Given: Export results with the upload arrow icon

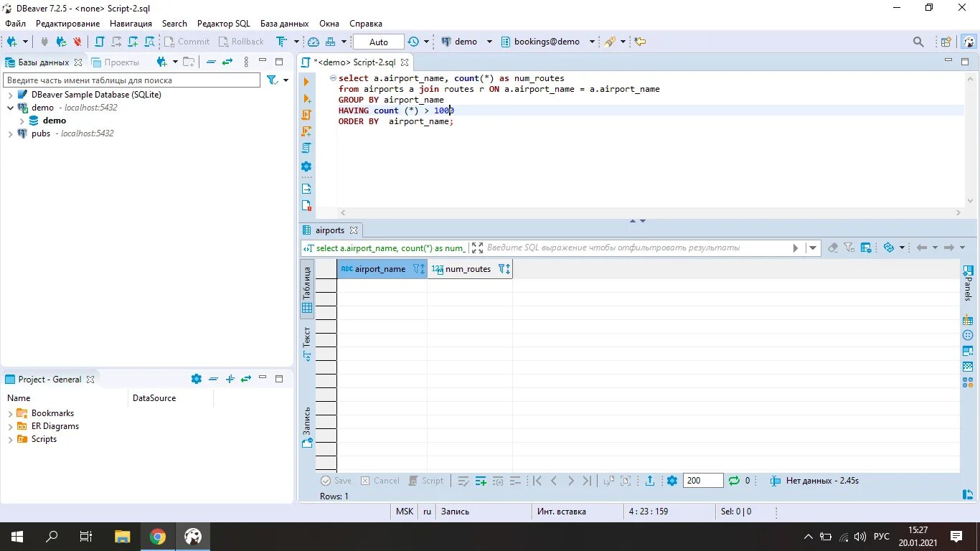Looking at the screenshot, I should coord(650,481).
